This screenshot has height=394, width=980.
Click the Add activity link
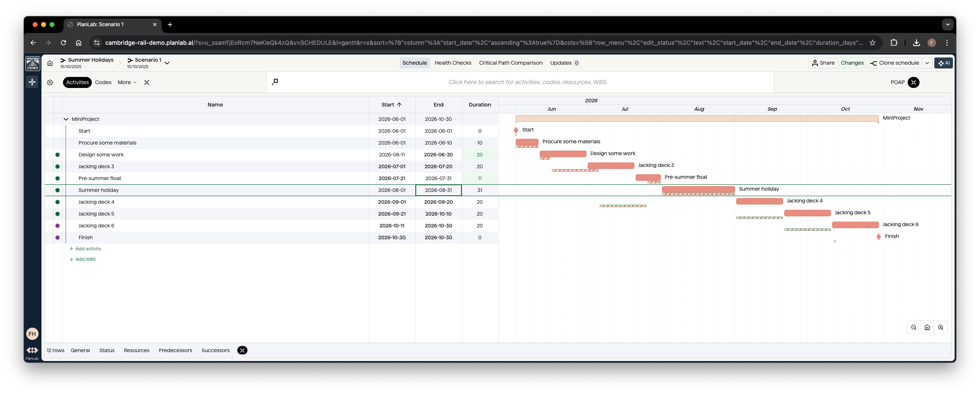click(x=88, y=249)
